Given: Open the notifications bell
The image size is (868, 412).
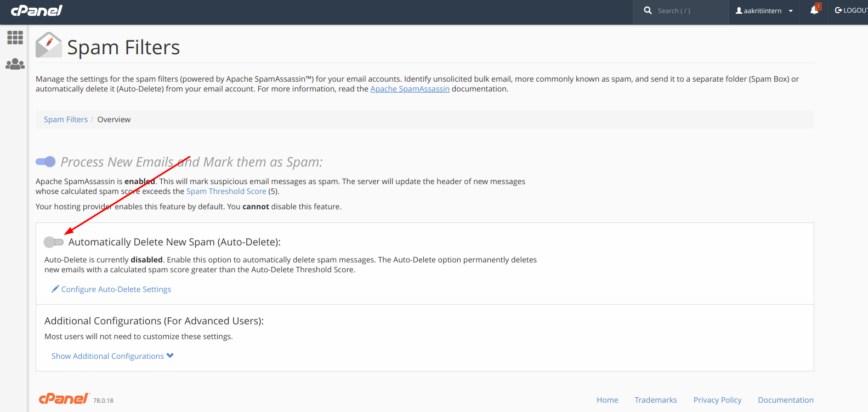Looking at the screenshot, I should [x=815, y=10].
